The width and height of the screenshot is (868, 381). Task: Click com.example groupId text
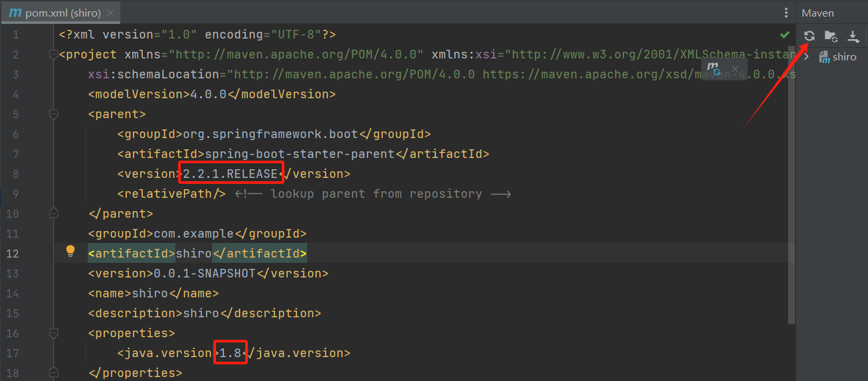(194, 234)
